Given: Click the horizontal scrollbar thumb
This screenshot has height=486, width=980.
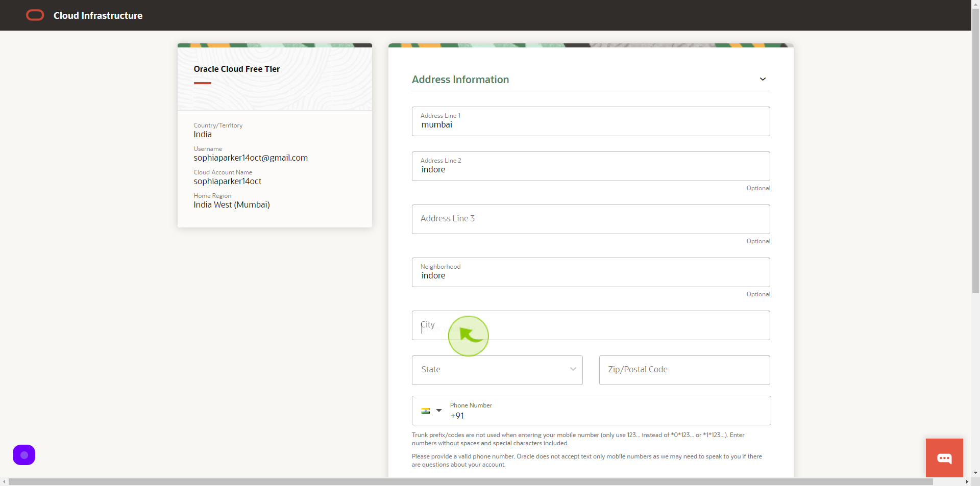Looking at the screenshot, I should coord(471,482).
